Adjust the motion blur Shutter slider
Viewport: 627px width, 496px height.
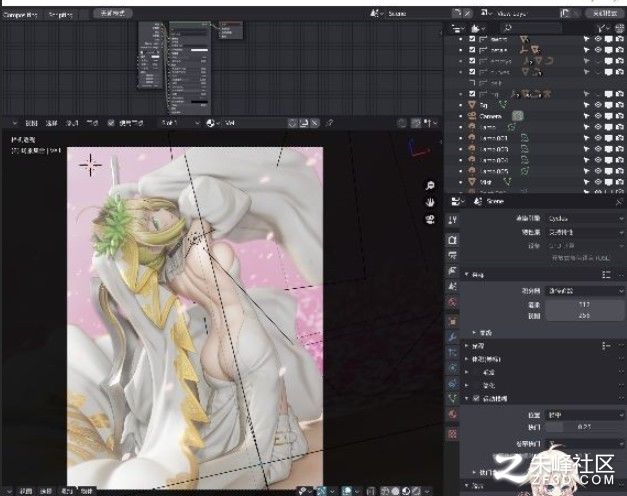[585, 427]
